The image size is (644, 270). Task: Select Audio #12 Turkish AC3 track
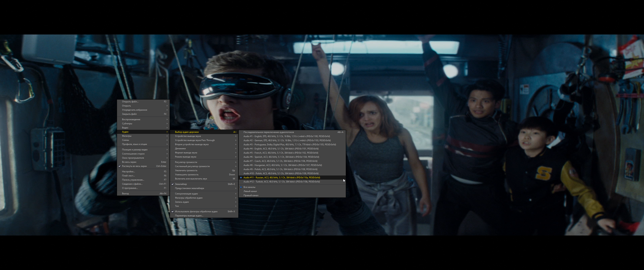coord(292,181)
